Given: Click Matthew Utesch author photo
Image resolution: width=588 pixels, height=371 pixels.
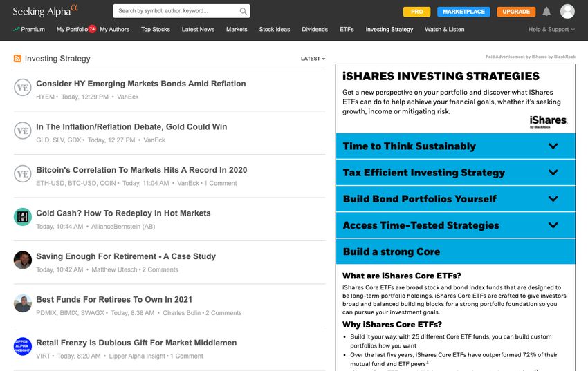Looking at the screenshot, I should click(23, 260).
